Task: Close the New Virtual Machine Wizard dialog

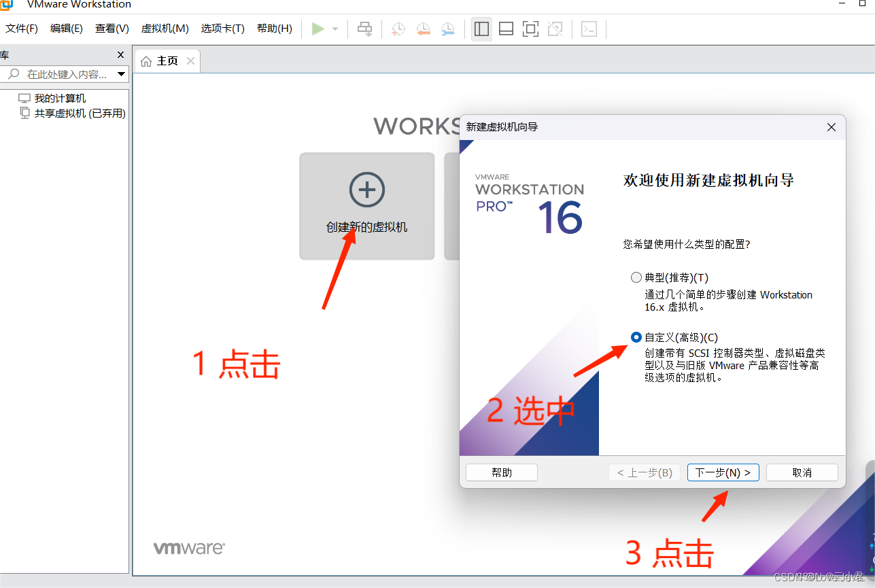Action: coord(831,127)
